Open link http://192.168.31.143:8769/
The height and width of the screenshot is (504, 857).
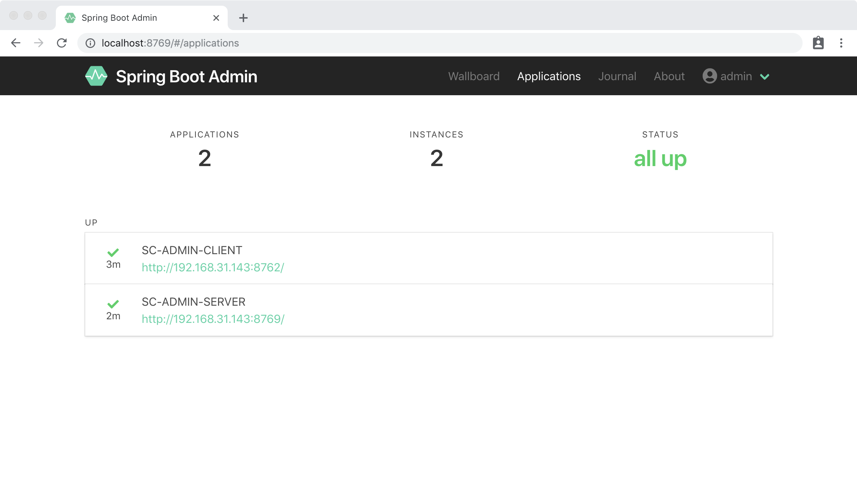[213, 319]
